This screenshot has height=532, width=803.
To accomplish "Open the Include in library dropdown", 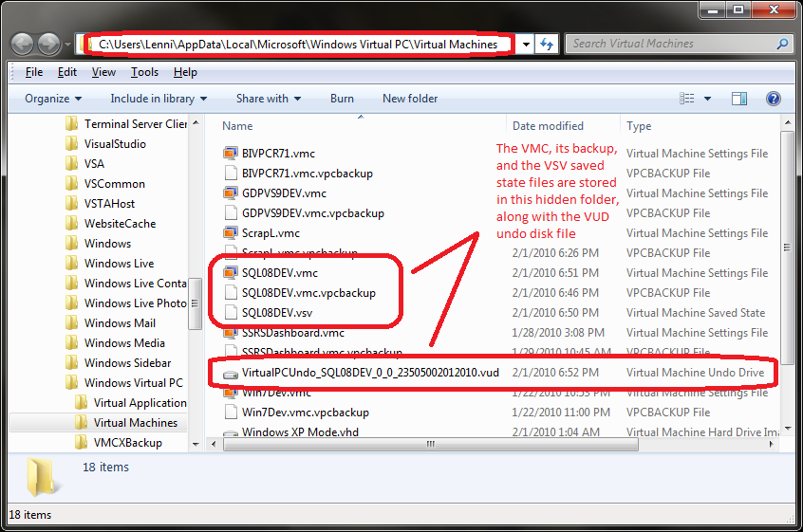I will pyautogui.click(x=159, y=99).
